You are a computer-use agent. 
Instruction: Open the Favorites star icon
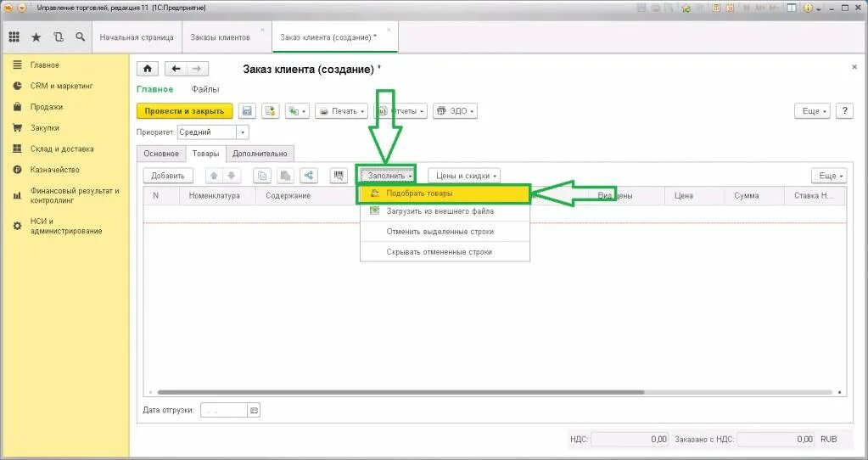36,37
